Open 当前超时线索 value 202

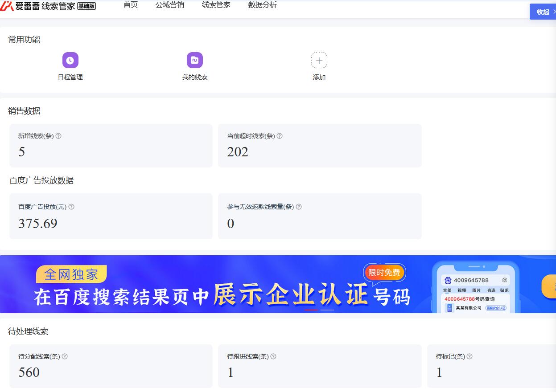[x=238, y=152]
